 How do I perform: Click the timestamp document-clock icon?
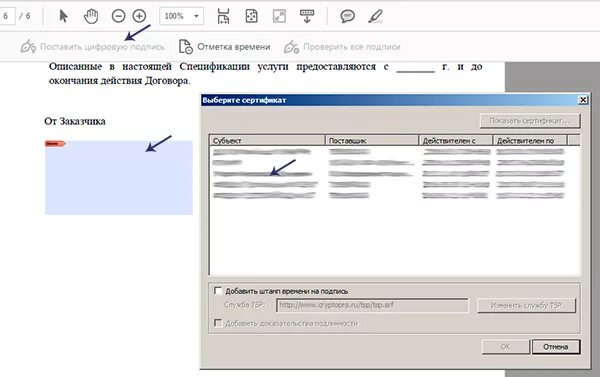click(x=186, y=47)
